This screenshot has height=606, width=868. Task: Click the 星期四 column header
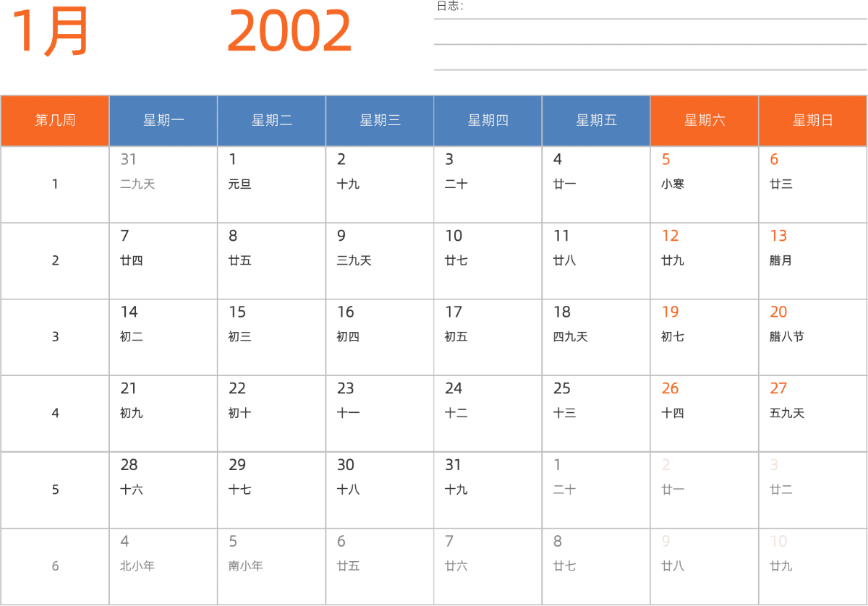pyautogui.click(x=488, y=121)
